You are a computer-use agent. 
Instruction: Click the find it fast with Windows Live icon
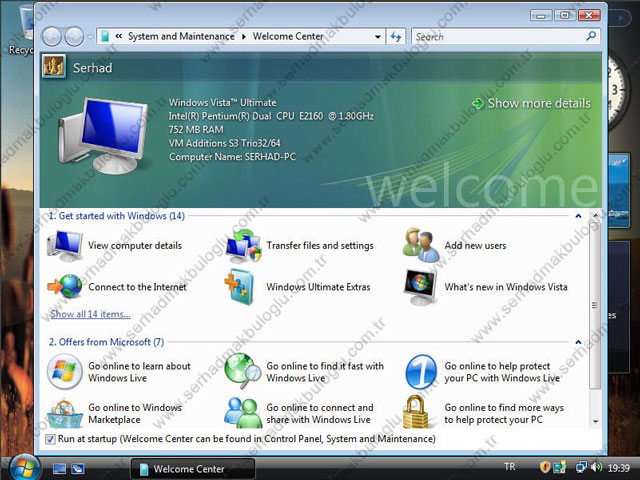pyautogui.click(x=242, y=371)
